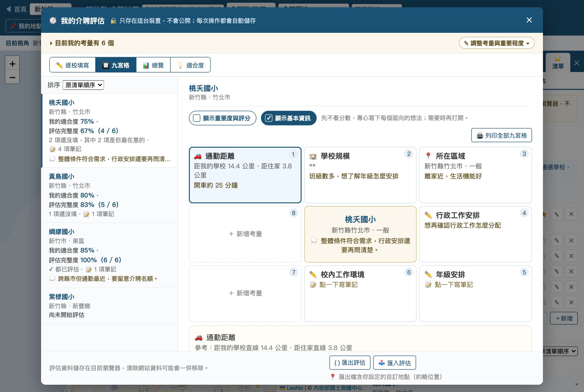Click the school building icon in 學校規模
584x392 pixels.
313,156
